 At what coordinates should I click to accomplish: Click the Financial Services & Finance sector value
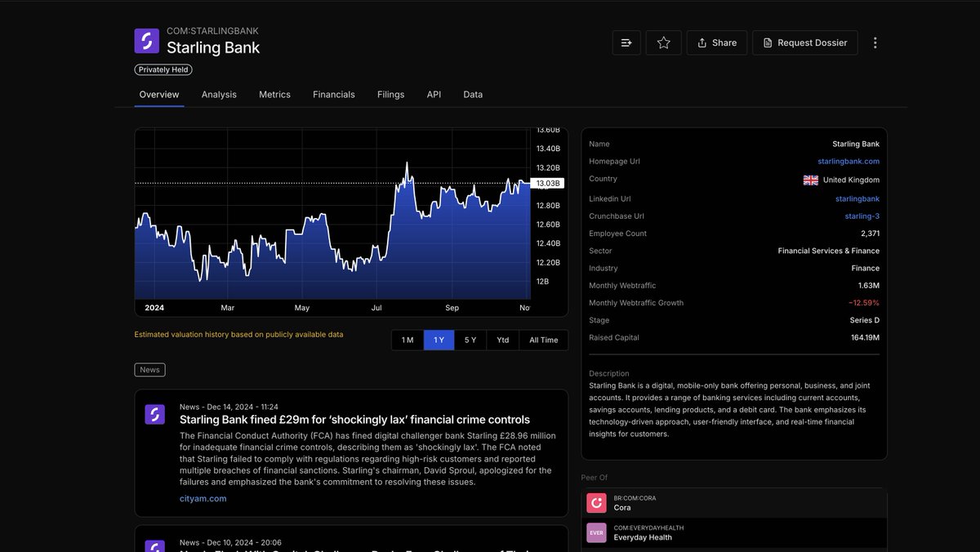click(x=829, y=251)
